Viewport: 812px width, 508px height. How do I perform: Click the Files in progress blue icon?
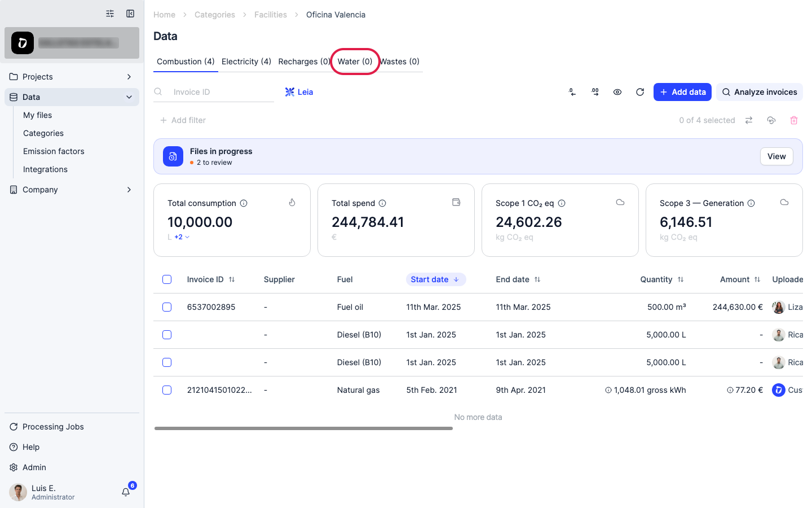coord(173,156)
